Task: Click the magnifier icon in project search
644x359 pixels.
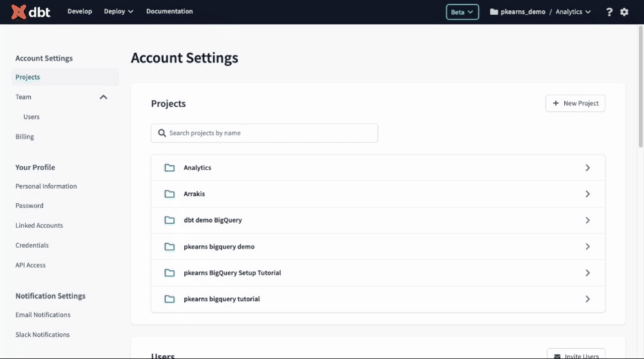Action: click(162, 133)
